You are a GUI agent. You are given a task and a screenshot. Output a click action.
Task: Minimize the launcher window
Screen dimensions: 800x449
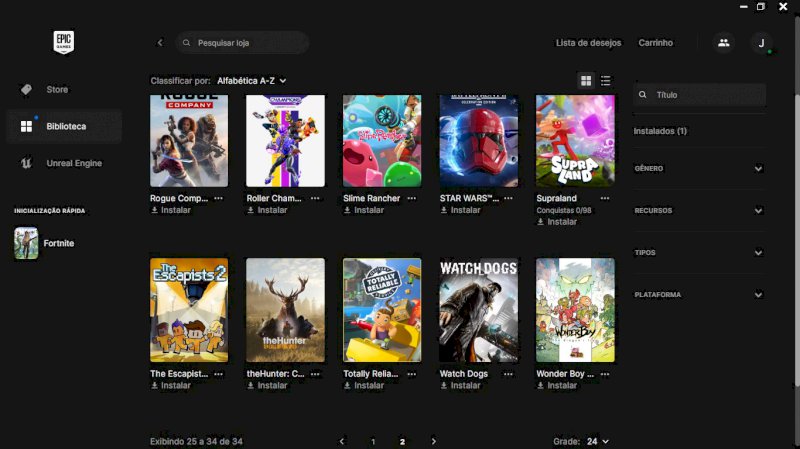(743, 7)
